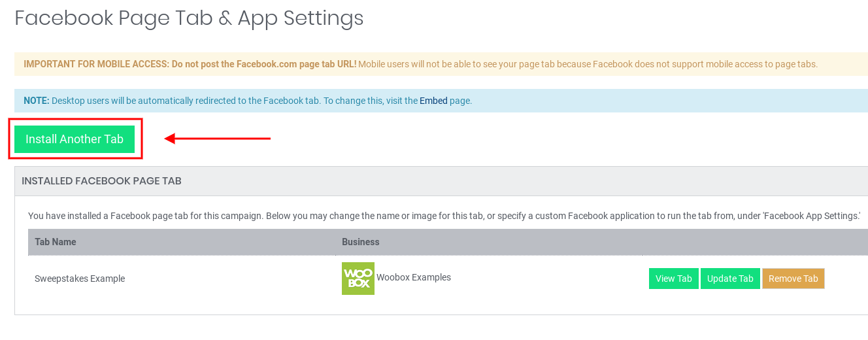Click the 'Do not post the Facebook.com page tab URL!' warning

264,64
